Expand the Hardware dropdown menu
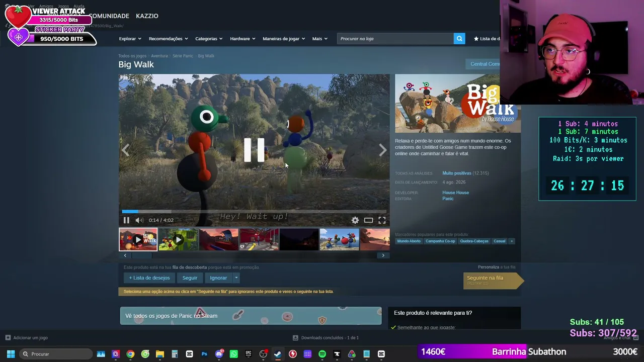 (243, 39)
